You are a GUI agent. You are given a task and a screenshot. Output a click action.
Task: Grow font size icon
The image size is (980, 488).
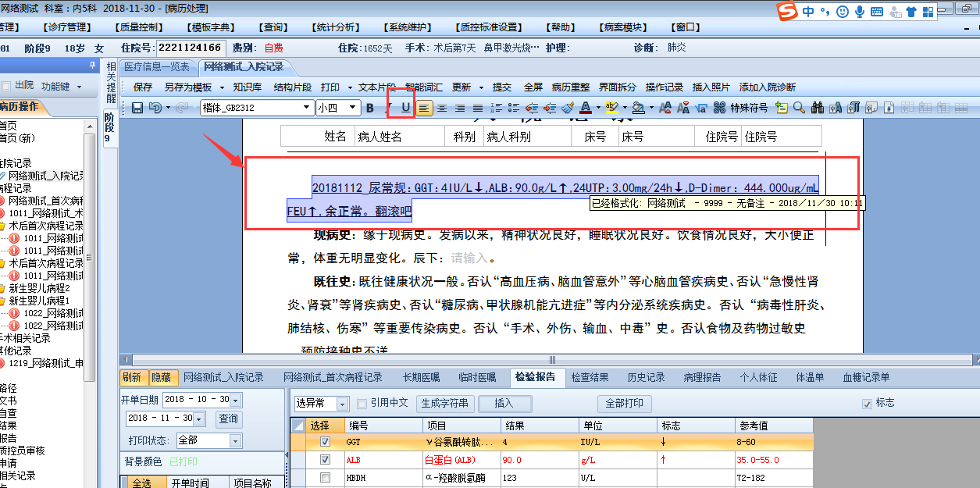click(x=665, y=108)
